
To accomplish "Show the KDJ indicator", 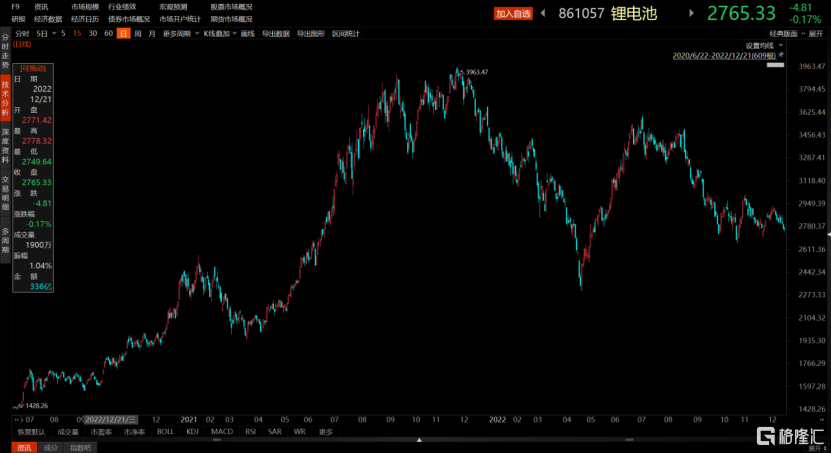I will 192,432.
